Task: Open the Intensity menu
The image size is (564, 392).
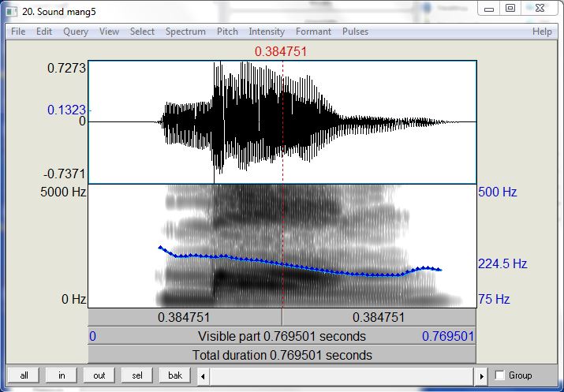Action: (x=267, y=32)
